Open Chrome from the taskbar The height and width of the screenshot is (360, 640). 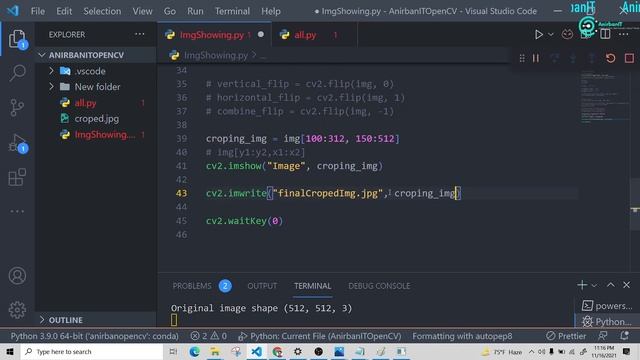[278, 351]
